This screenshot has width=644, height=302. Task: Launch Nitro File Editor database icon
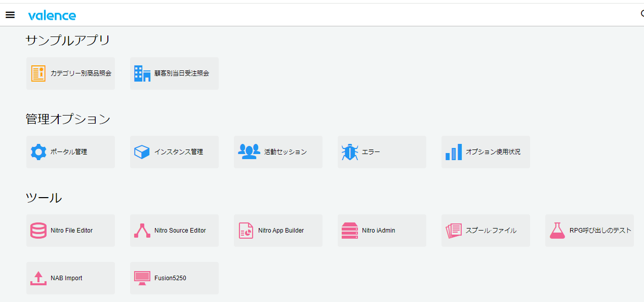pyautogui.click(x=38, y=231)
